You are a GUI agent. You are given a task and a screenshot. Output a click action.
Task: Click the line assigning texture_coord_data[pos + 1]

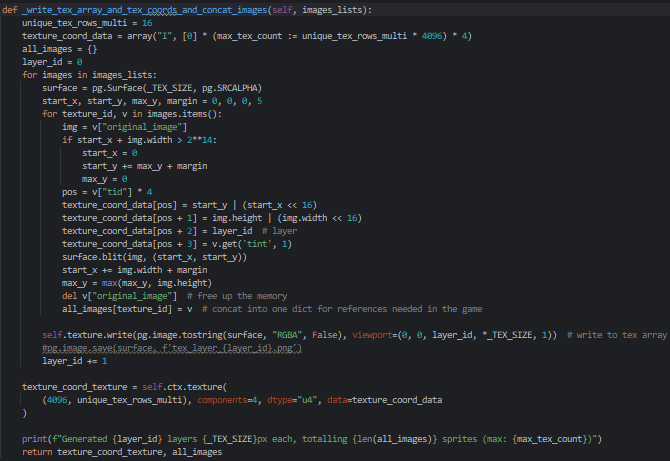coord(212,218)
